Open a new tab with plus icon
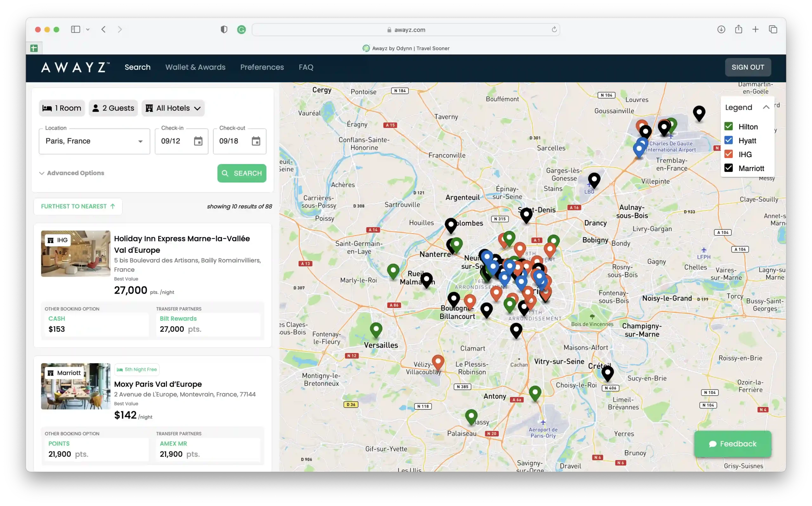812x506 pixels. pos(755,30)
